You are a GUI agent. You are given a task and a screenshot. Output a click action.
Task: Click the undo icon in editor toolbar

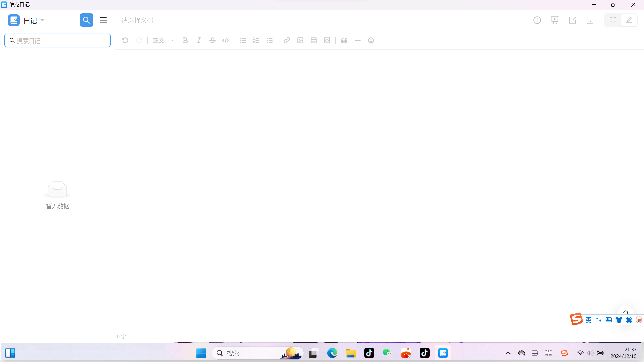coord(125,40)
